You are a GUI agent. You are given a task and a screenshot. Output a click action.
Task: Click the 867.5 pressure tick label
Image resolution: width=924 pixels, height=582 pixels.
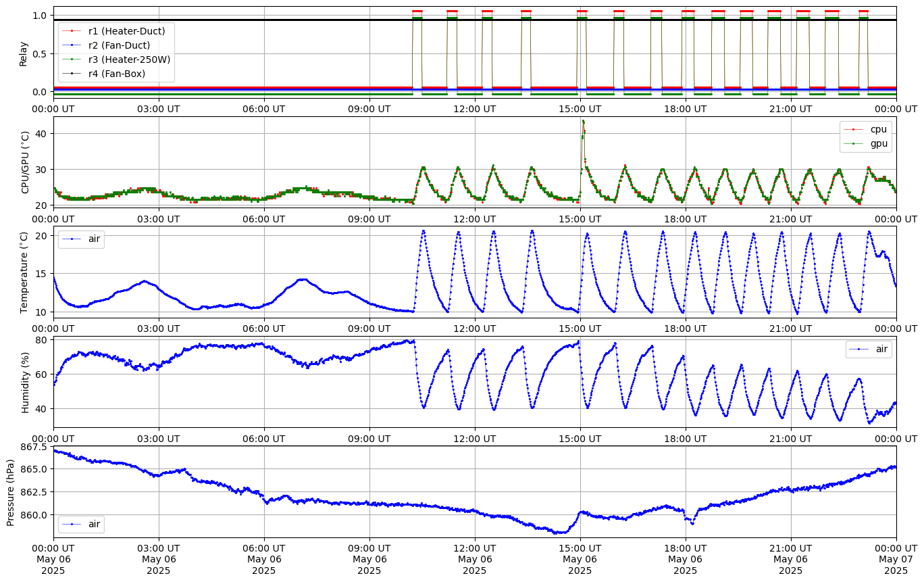tap(34, 447)
